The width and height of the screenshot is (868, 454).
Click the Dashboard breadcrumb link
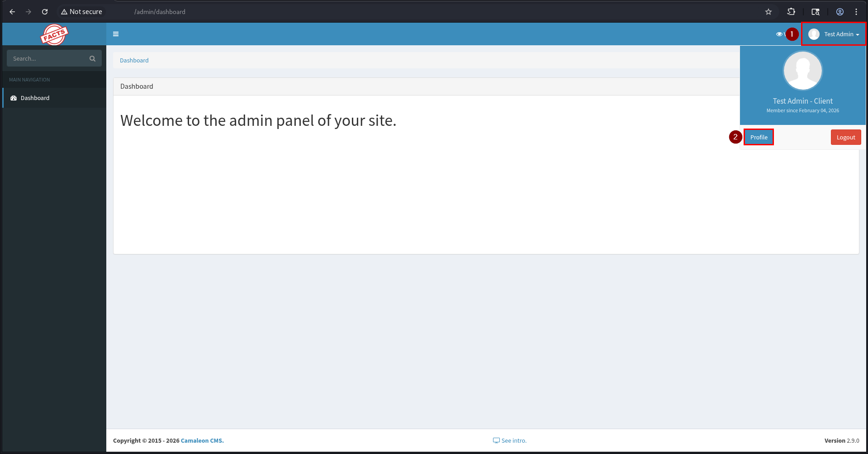[x=134, y=60]
